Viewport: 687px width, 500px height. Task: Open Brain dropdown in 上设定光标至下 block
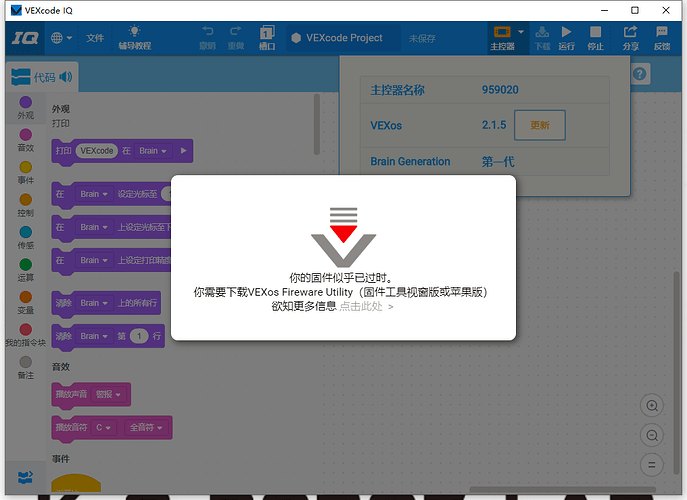(x=93, y=227)
